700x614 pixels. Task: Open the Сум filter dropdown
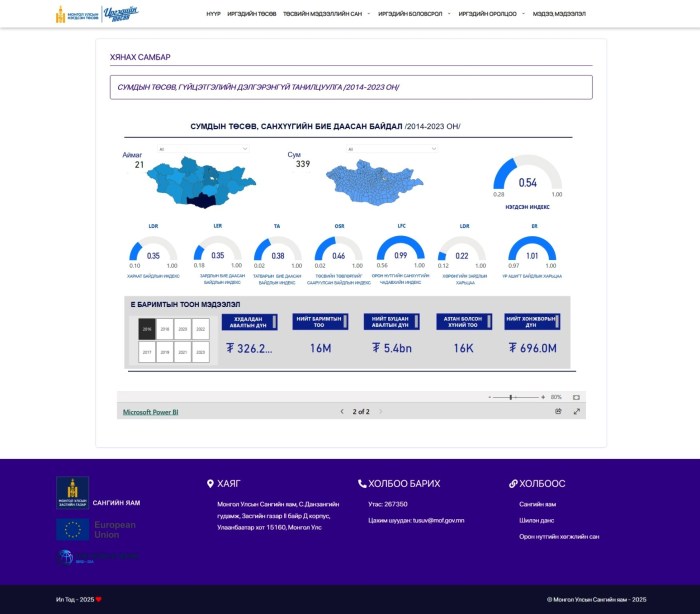click(x=390, y=149)
